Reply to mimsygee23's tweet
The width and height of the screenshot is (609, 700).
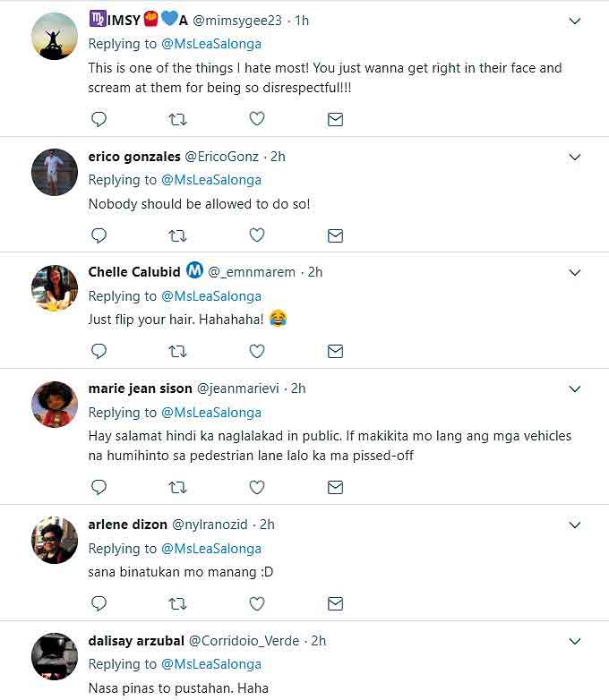(x=99, y=119)
